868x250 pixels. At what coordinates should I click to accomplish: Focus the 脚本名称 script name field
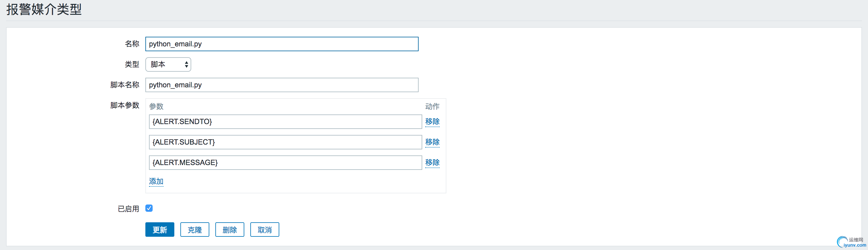tap(281, 85)
